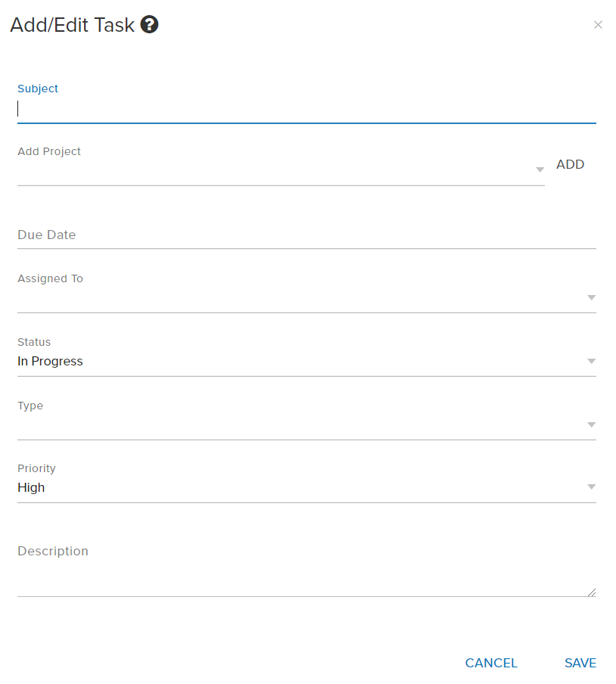Change the High priority value
The width and height of the screenshot is (616, 684).
coord(299,488)
